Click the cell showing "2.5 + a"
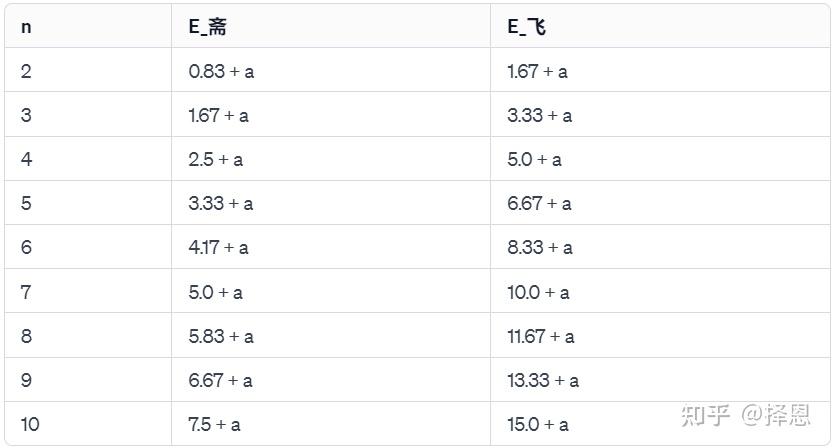Screen dimensions: 832x448 click(x=215, y=159)
